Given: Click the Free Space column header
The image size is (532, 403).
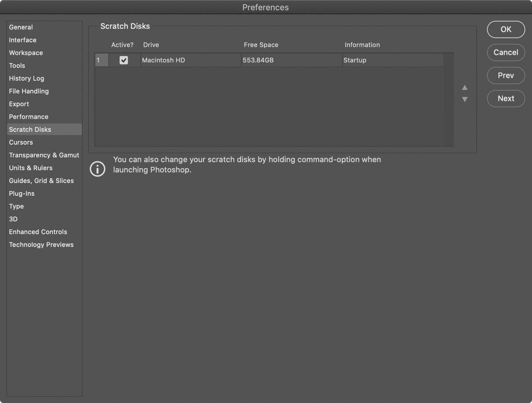Looking at the screenshot, I should pyautogui.click(x=261, y=45).
